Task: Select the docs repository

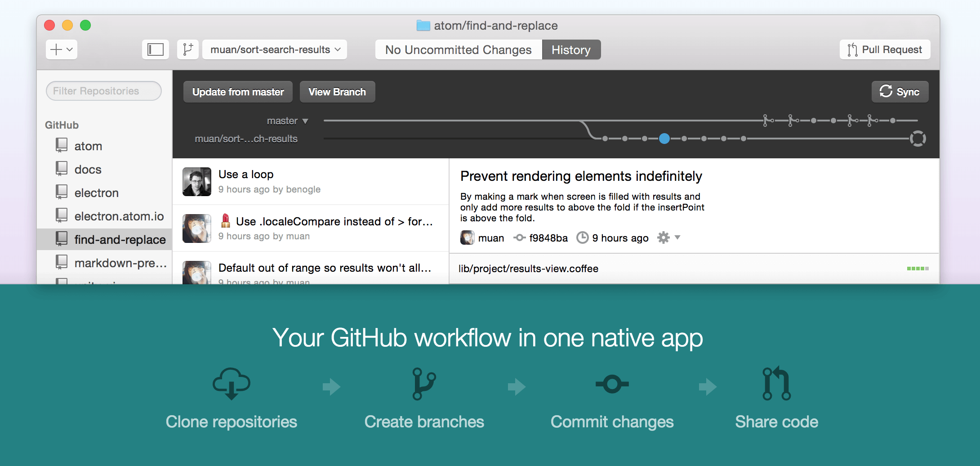Action: coord(104,169)
